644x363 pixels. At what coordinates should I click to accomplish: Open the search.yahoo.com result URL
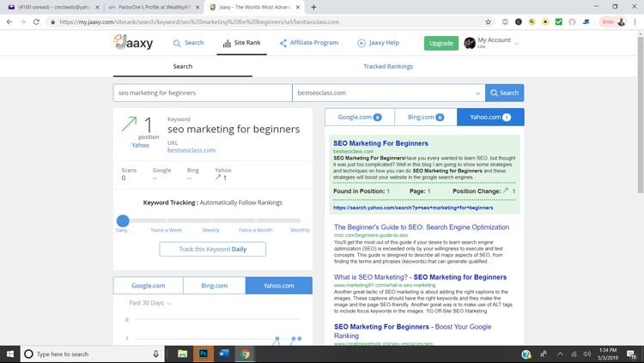[x=413, y=208]
